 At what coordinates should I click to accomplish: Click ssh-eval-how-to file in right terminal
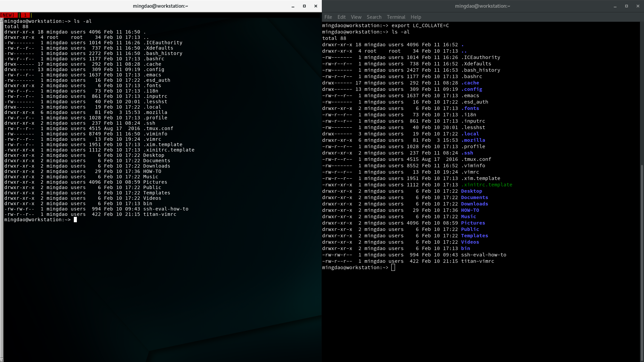click(x=484, y=255)
